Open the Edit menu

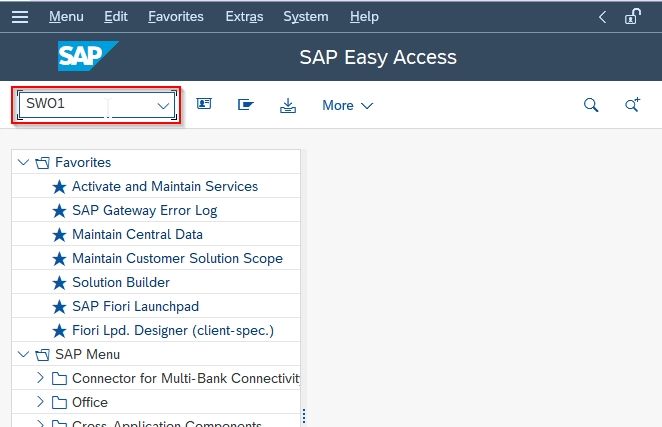(x=116, y=17)
